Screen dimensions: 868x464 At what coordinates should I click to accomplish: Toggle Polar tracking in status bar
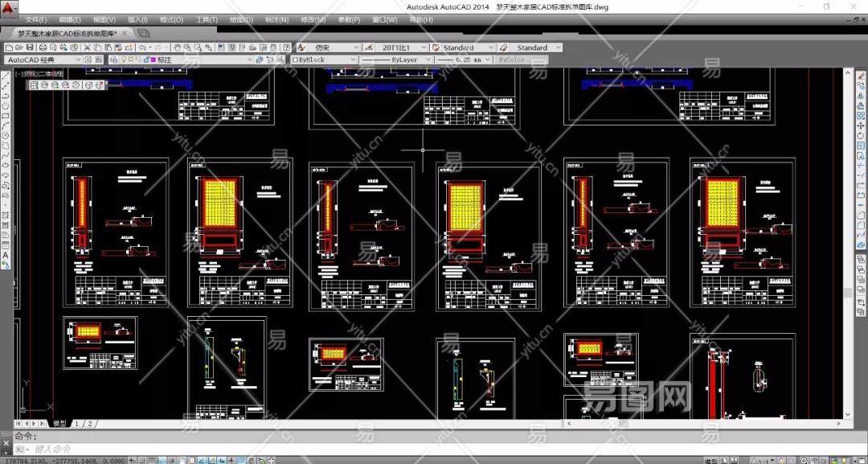tap(171, 459)
